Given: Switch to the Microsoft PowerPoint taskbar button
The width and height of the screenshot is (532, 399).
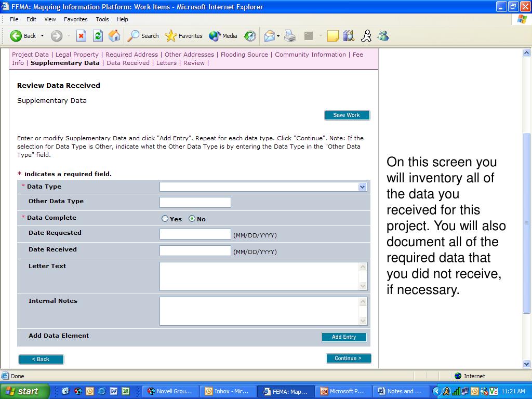Looking at the screenshot, I should point(343,391).
